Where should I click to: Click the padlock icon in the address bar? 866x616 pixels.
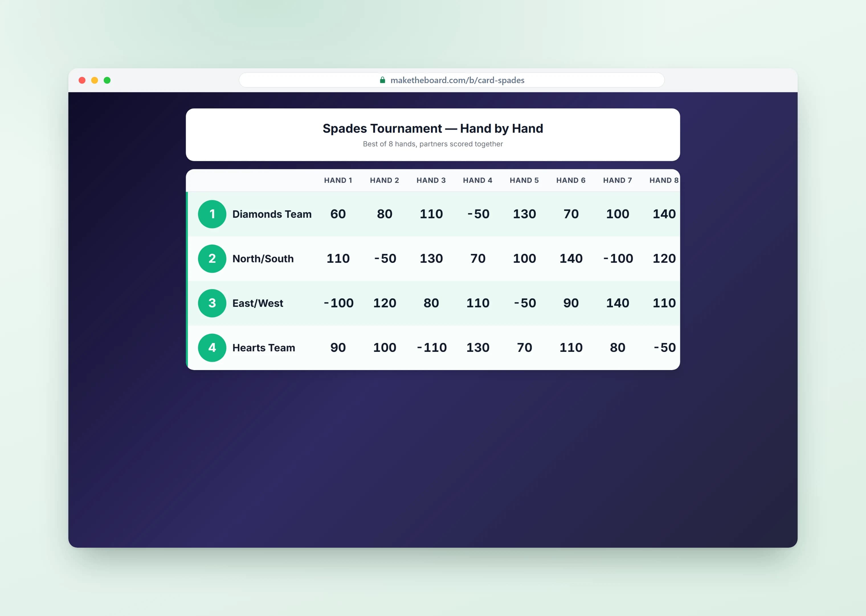(x=383, y=80)
